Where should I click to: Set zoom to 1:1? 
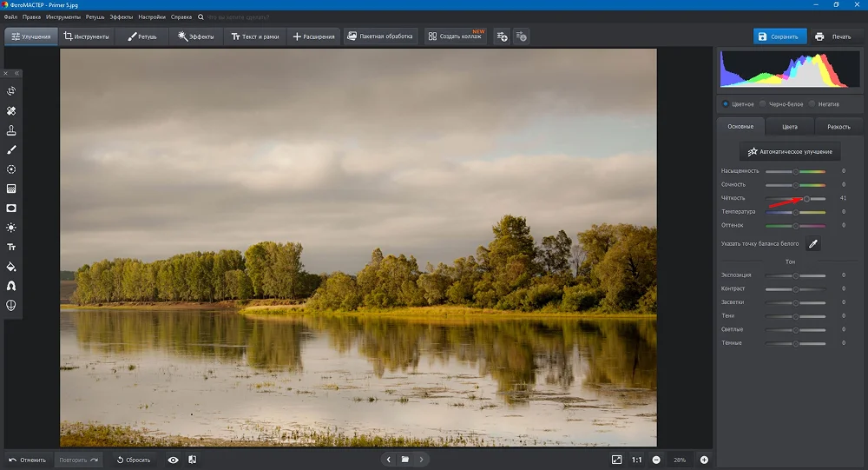tap(637, 460)
